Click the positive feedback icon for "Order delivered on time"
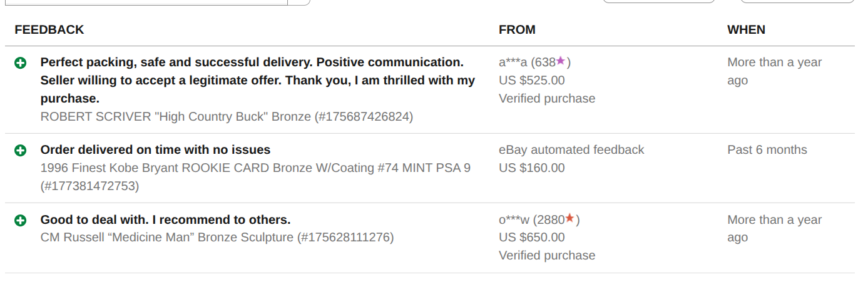868x292 pixels. 21,150
